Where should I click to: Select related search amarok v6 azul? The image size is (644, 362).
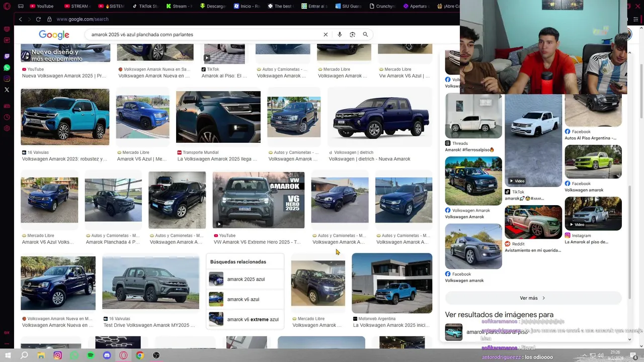coord(245,299)
